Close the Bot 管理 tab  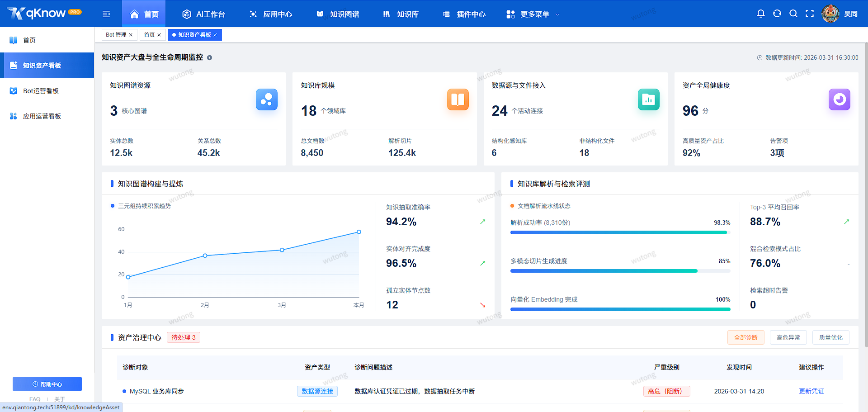pos(131,35)
